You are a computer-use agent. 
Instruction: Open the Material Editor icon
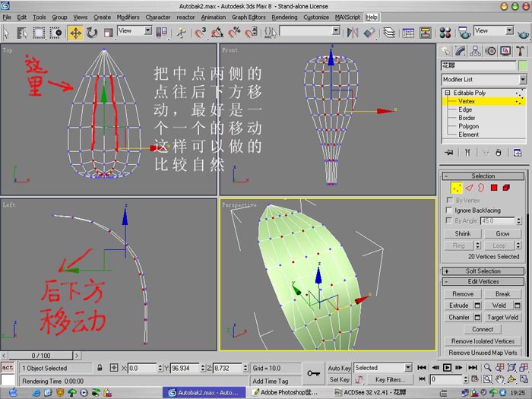pos(445,33)
